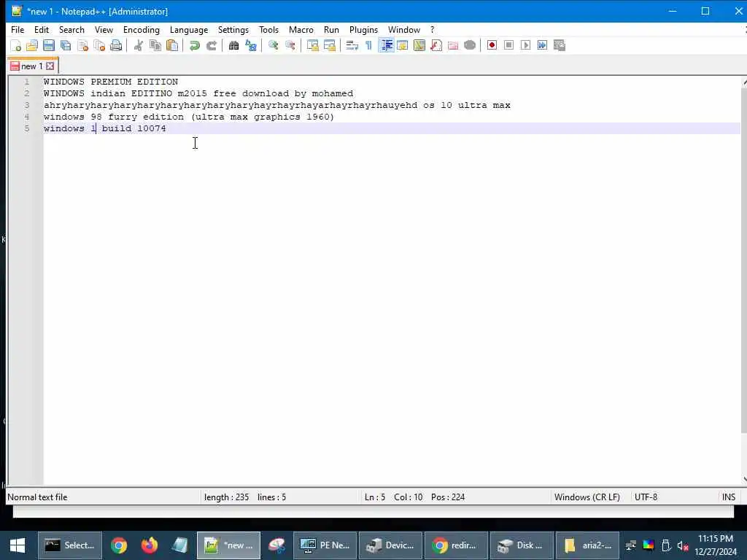Click "length : 235 lines : 5" in the status bar
747x560 pixels.
click(245, 497)
